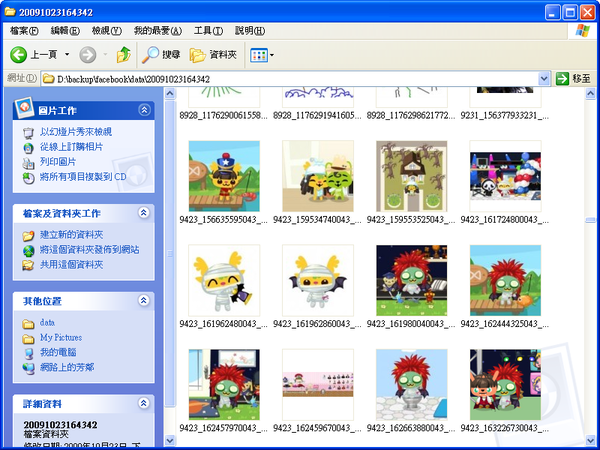Click 列印圖片 link
The width and height of the screenshot is (600, 450).
(x=58, y=162)
